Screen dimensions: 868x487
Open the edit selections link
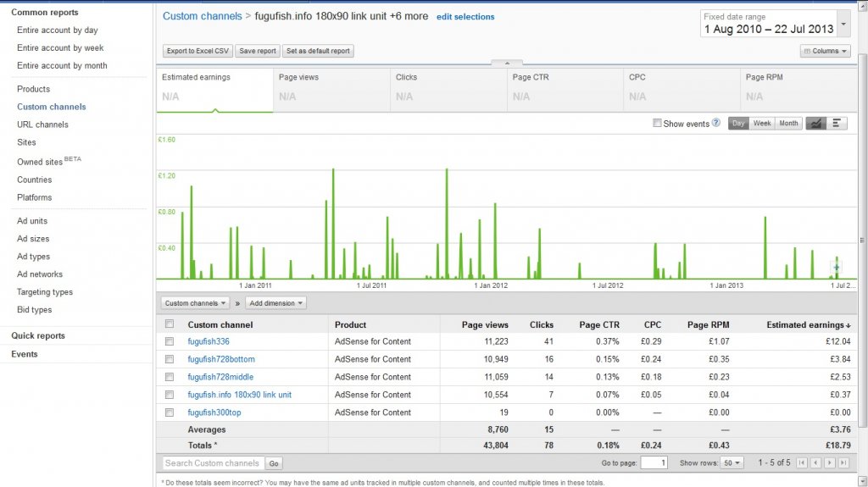(465, 17)
